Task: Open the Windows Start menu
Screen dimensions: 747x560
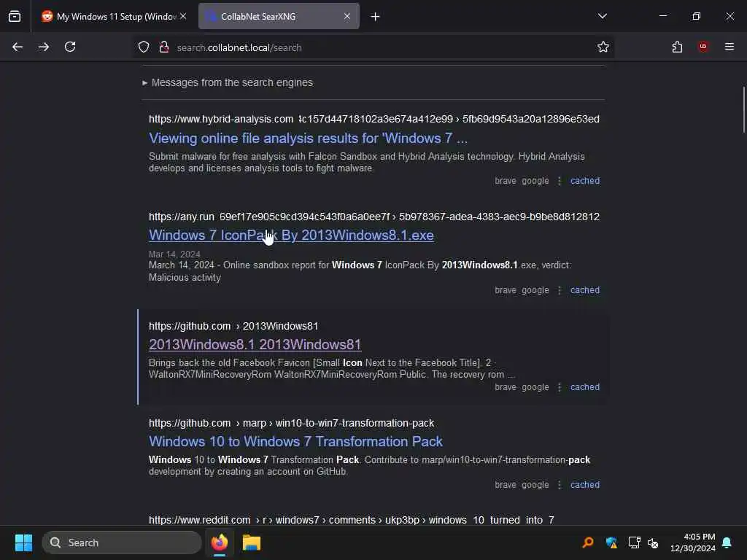Action: point(23,542)
